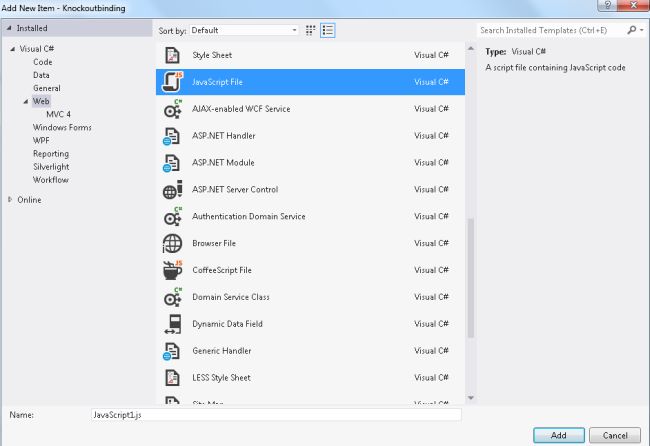The image size is (650, 446).
Task: Open the Help question mark button
Action: tap(608, 5)
